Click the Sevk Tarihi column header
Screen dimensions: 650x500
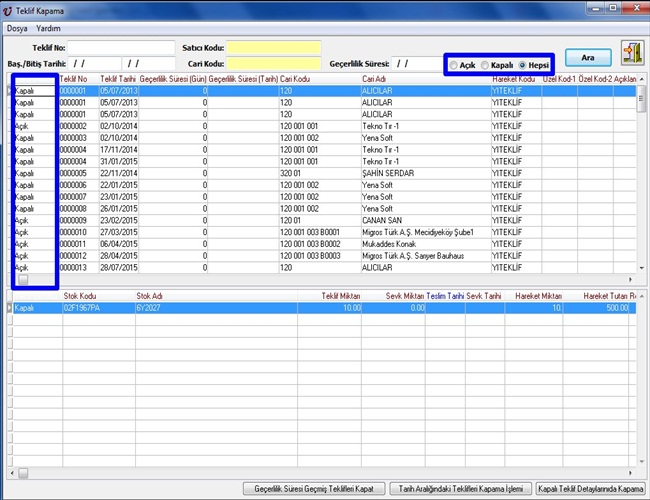pyautogui.click(x=484, y=296)
